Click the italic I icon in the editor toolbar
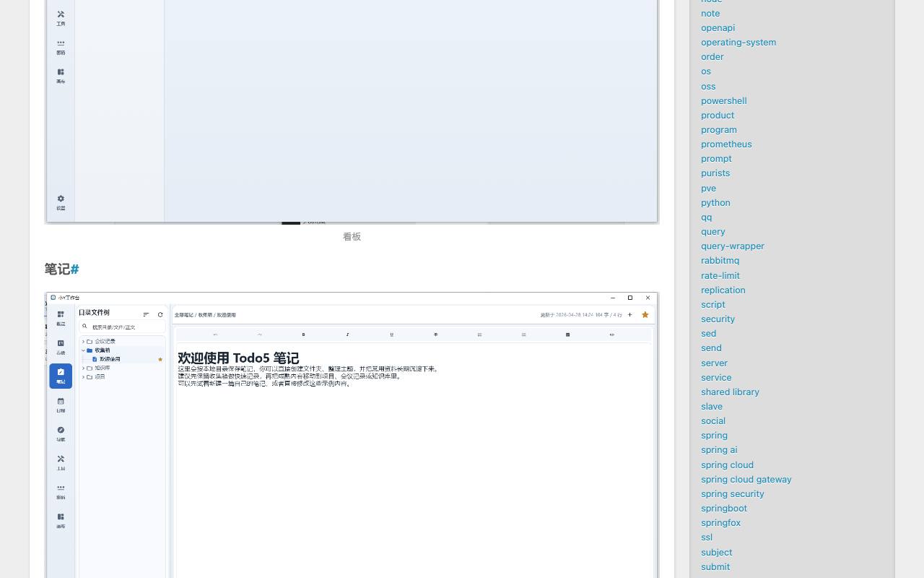 (347, 335)
